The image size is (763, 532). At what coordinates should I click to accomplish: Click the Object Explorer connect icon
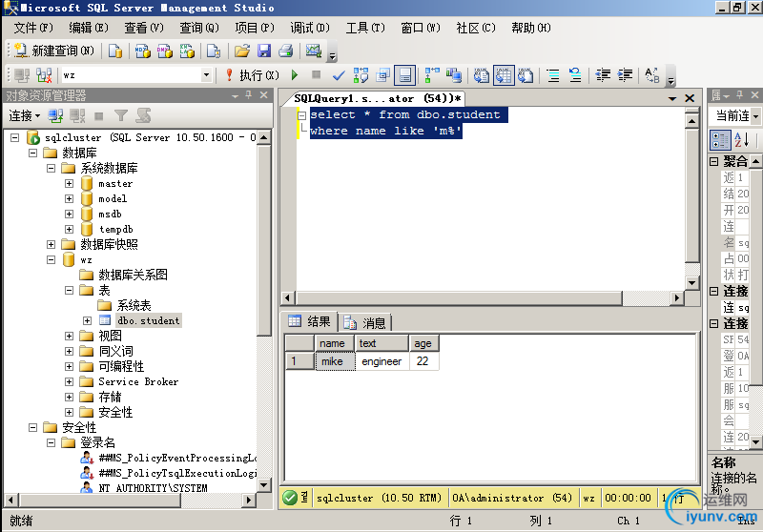pyautogui.click(x=55, y=115)
